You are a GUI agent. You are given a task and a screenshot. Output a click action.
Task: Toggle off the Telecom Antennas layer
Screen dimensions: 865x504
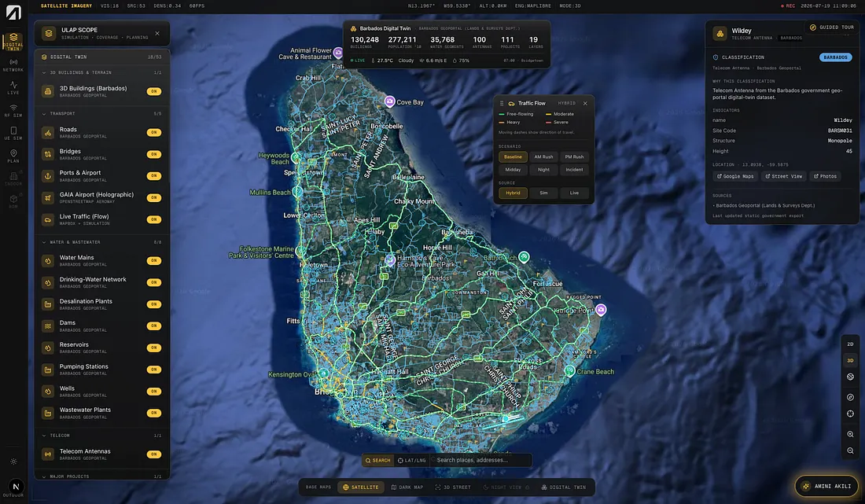click(154, 454)
